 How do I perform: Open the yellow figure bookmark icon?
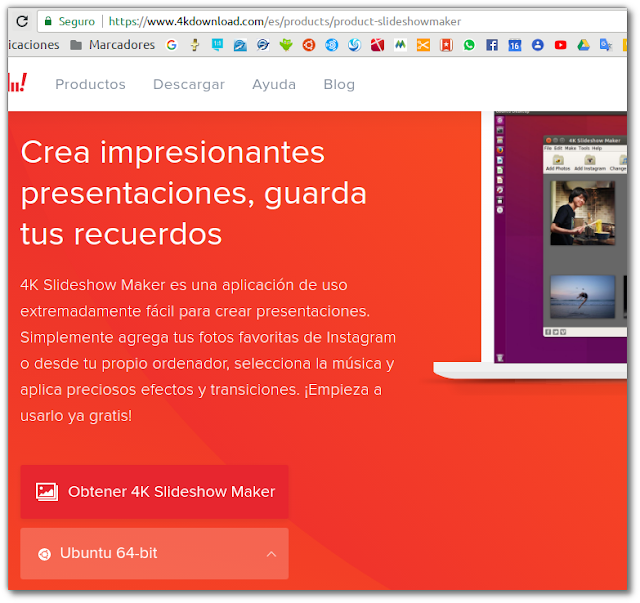[195, 45]
